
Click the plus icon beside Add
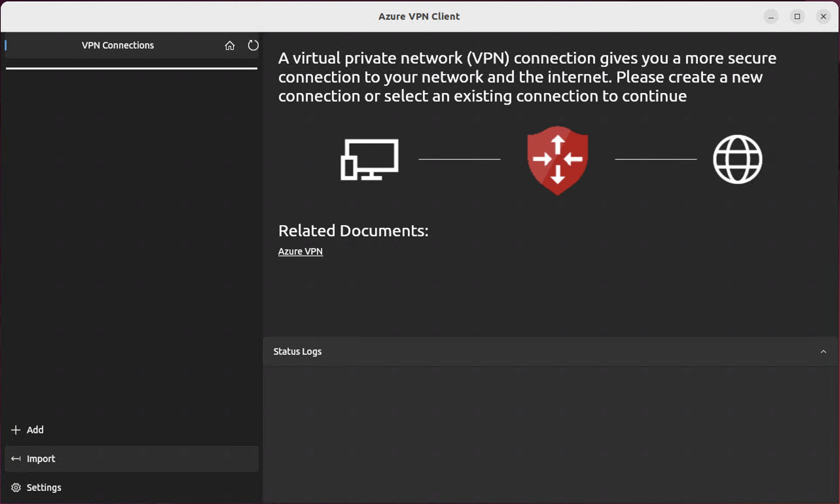coord(16,430)
